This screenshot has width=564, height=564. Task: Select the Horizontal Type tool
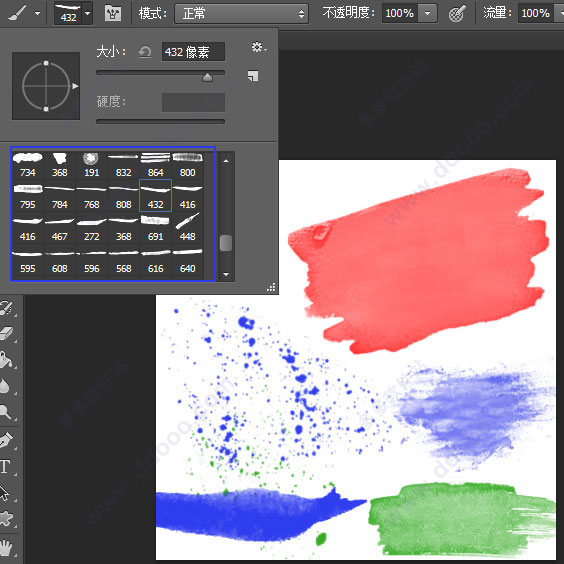pyautogui.click(x=6, y=467)
